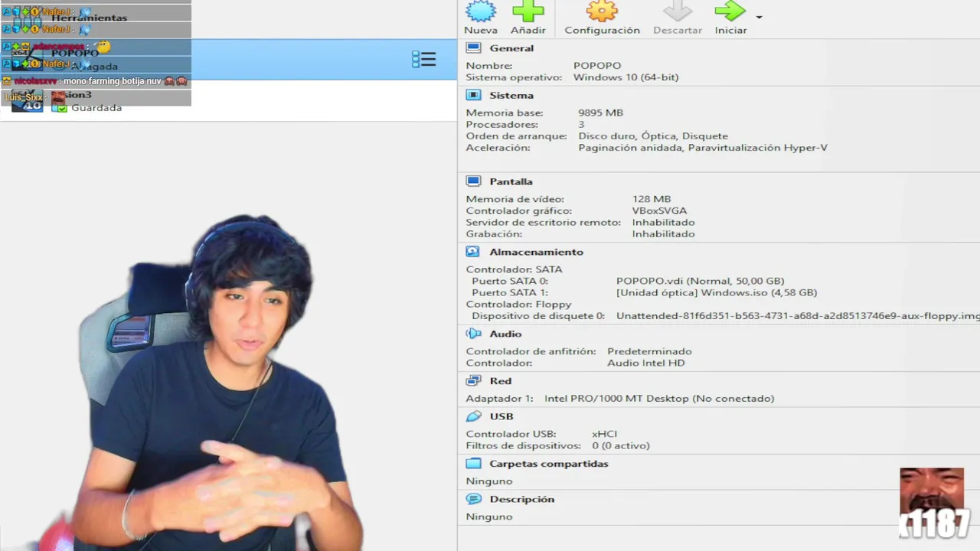Image resolution: width=980 pixels, height=551 pixels.
Task: Open the dropdown arrow beside Iniciar
Action: [x=759, y=17]
